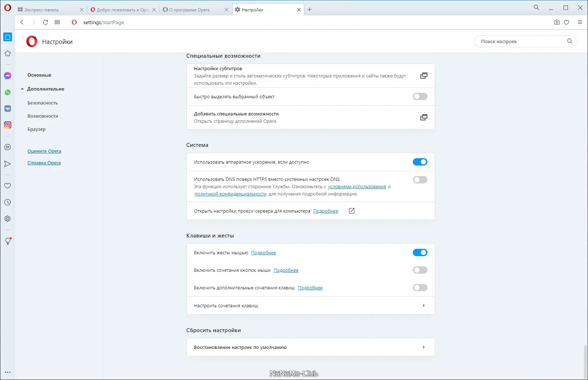This screenshot has width=588, height=380.
Task: Open the Opera main menu logo
Action: click(8, 8)
